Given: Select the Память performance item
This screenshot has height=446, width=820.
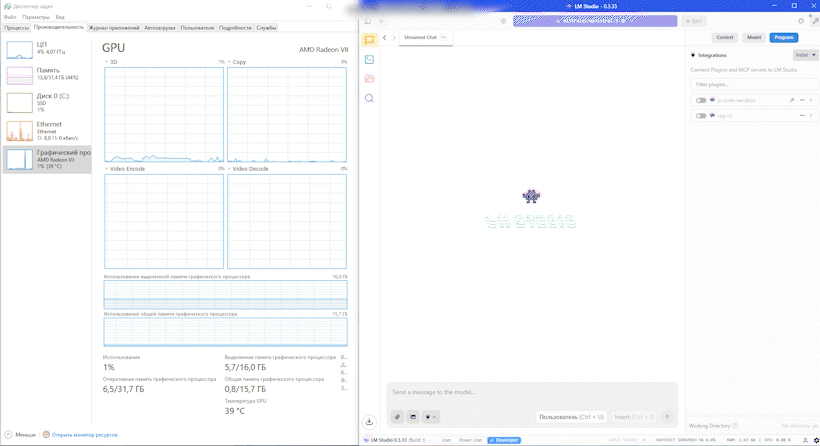Looking at the screenshot, I should [47, 74].
